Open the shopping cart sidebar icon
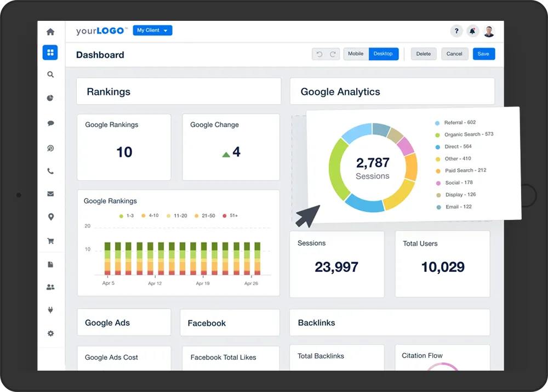 click(x=50, y=241)
